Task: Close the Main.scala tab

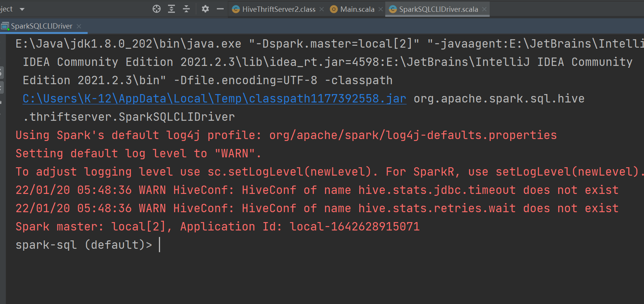Action: point(381,9)
